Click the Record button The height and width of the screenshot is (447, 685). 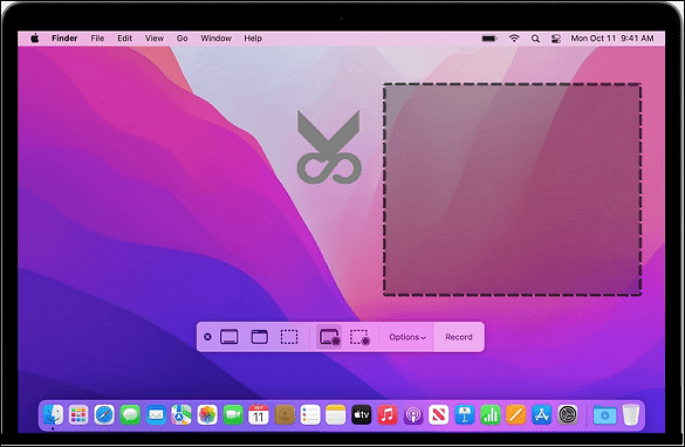tap(459, 337)
